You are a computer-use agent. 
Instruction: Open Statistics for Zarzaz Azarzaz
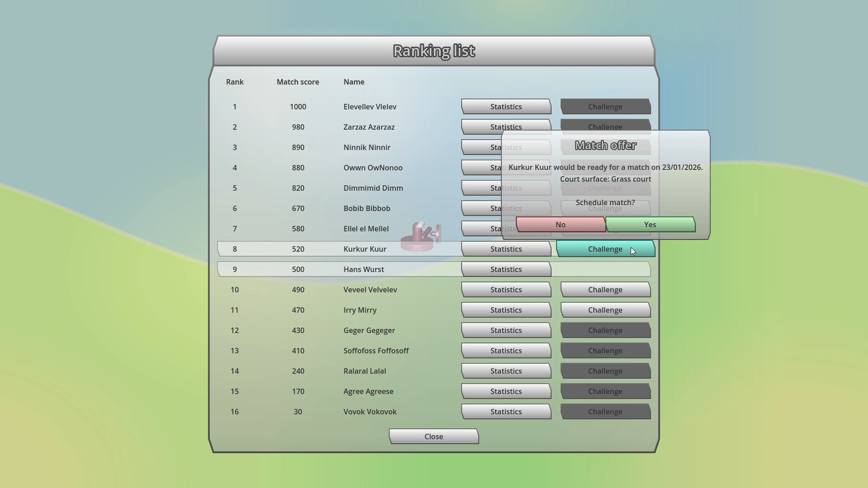tap(505, 127)
